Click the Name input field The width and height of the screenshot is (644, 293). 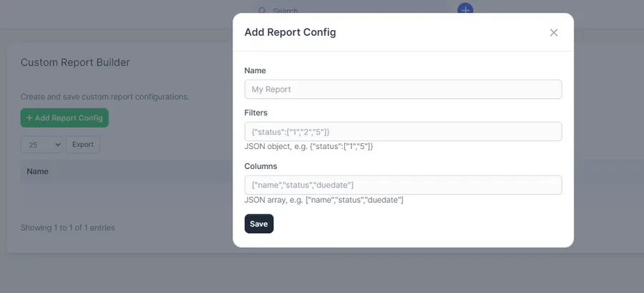[403, 89]
